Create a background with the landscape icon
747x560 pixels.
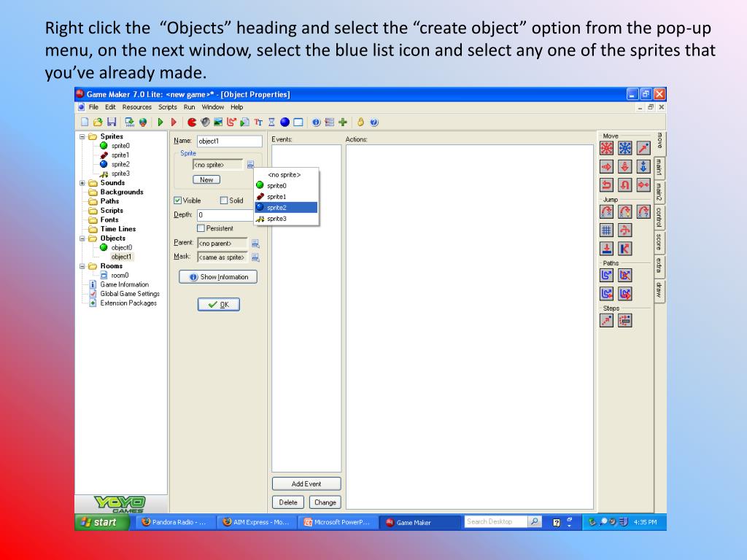(218, 122)
